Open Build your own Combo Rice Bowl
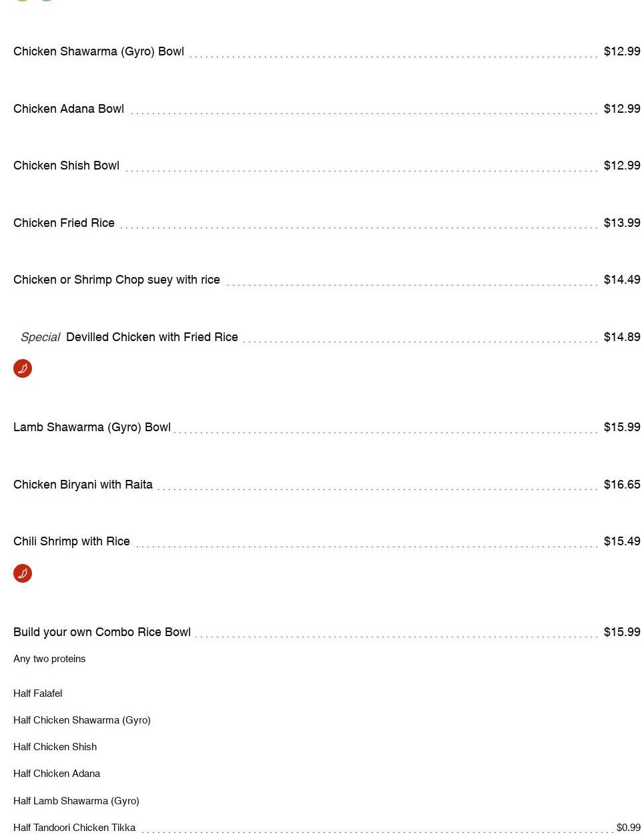This screenshot has height=835, width=644. pyautogui.click(x=102, y=632)
